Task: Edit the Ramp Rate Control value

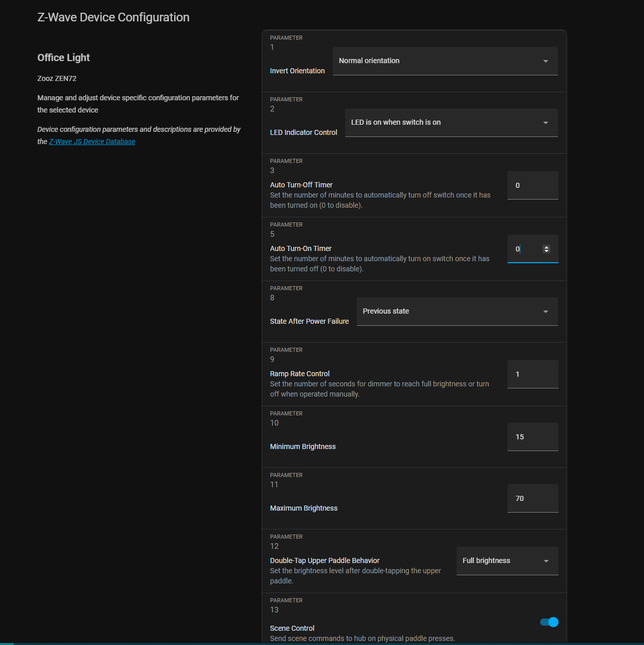Action: [x=532, y=374]
